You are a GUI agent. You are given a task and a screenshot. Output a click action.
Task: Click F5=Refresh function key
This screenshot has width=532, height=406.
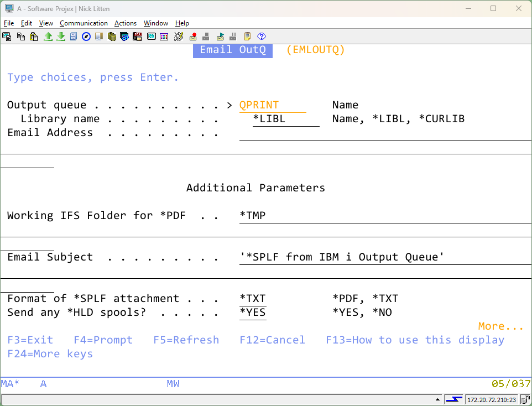186,340
